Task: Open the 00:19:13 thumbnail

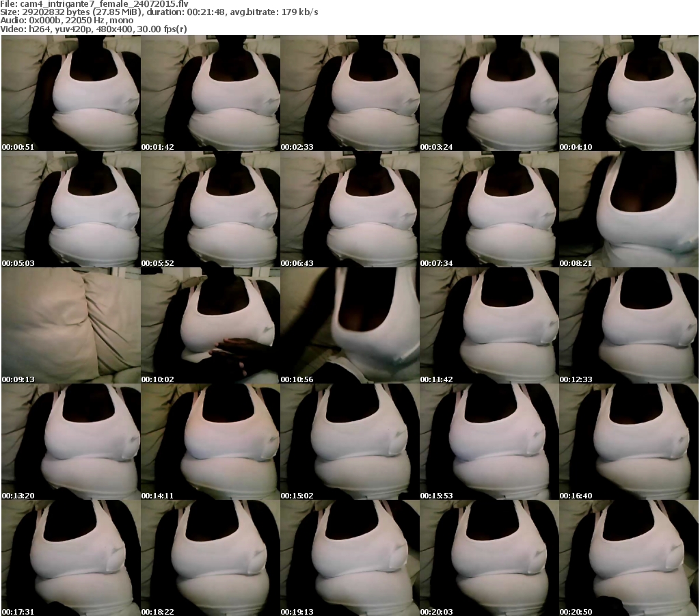Action: pyautogui.click(x=349, y=558)
